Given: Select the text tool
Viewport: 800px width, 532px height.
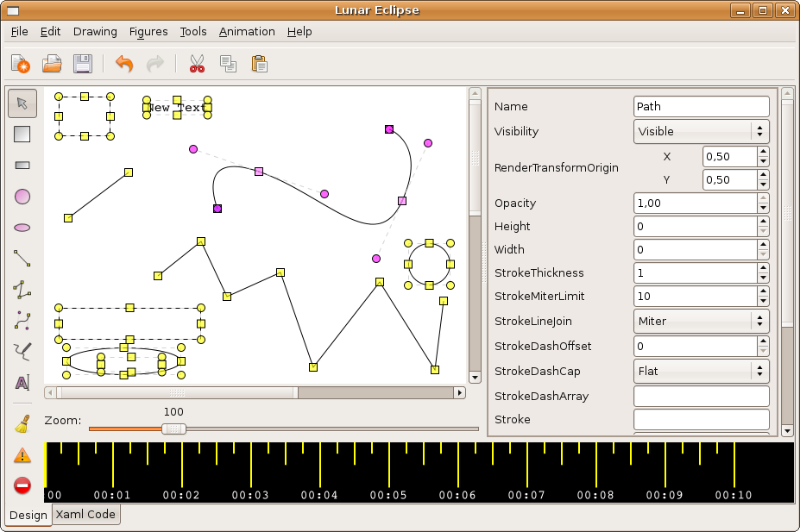Looking at the screenshot, I should point(22,383).
